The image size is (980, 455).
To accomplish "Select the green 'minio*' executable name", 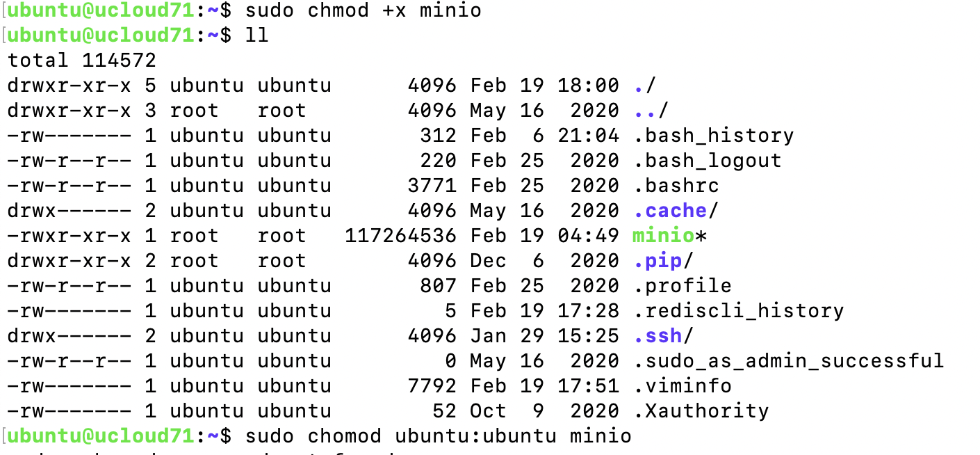I will pos(669,236).
